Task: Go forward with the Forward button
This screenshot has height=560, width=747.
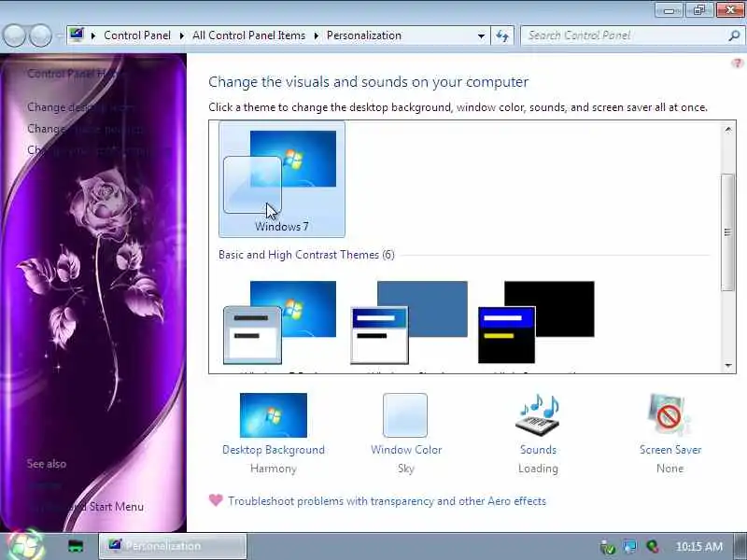Action: pos(40,35)
